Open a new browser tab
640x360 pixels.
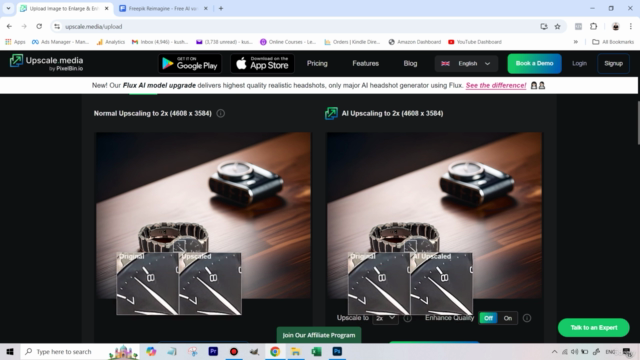pyautogui.click(x=221, y=8)
